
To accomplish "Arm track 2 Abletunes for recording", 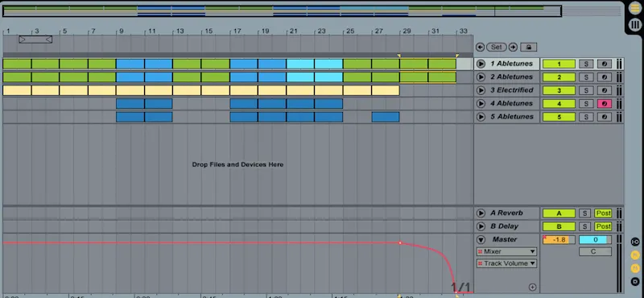I will tap(605, 77).
